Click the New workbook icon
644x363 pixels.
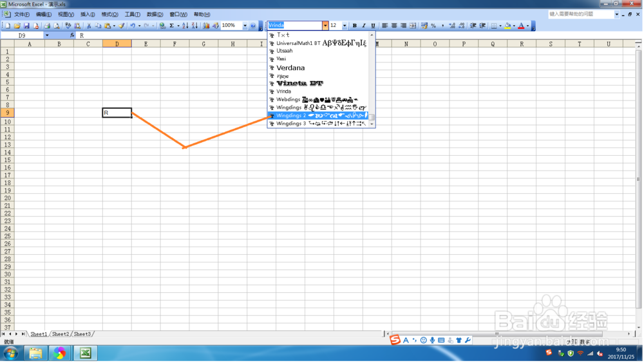pyautogui.click(x=7, y=26)
